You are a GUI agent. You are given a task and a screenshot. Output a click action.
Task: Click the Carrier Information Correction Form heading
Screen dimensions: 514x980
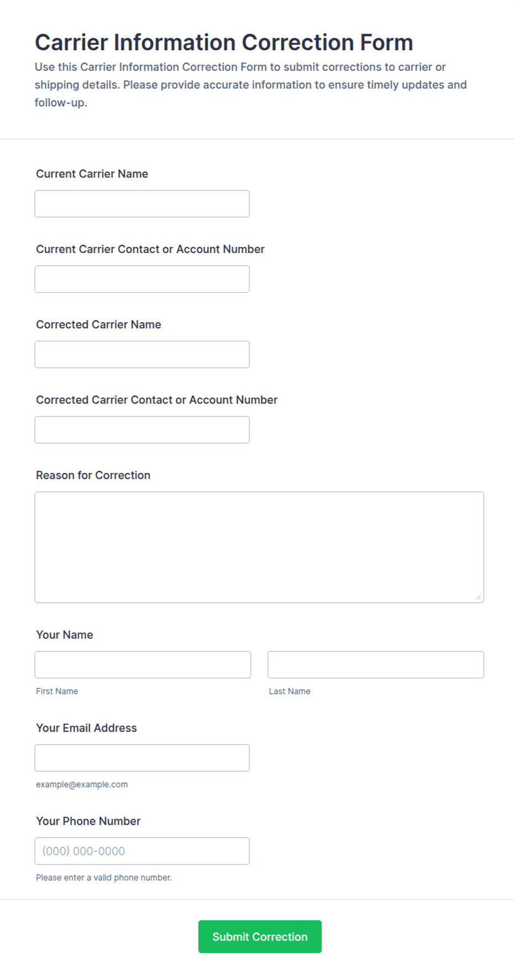coord(224,43)
